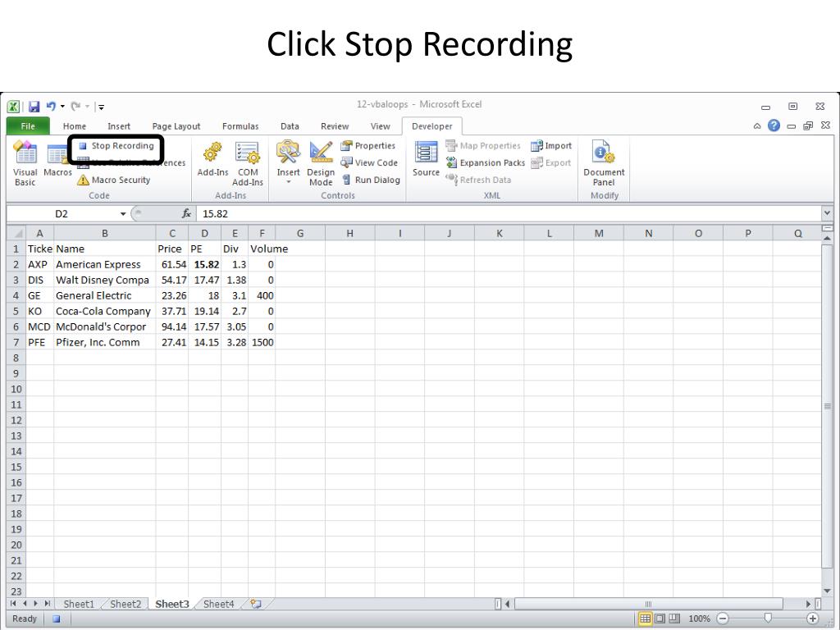Viewport: 840px width, 630px height.
Task: Click the status bar macro recording icon
Action: (57, 619)
